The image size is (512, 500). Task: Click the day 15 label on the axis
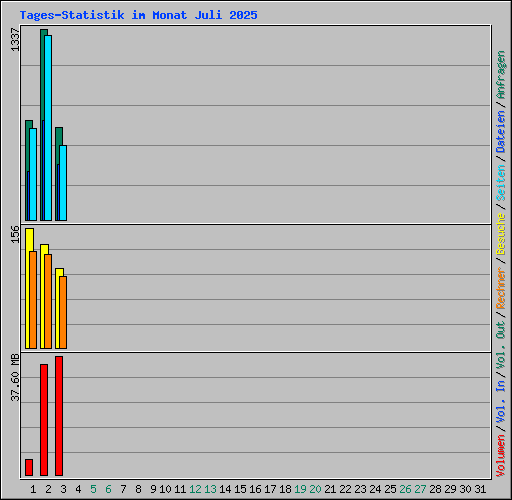coord(240,489)
